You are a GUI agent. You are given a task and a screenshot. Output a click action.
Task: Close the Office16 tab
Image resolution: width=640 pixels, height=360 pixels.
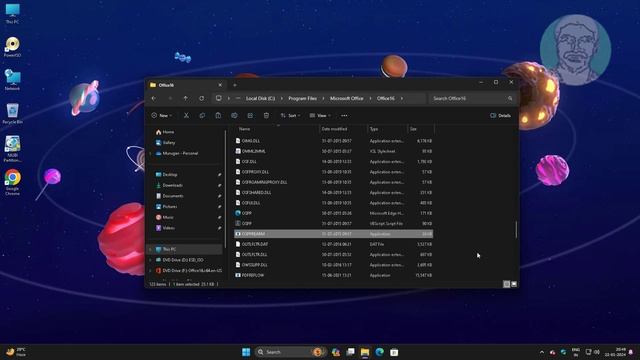click(x=220, y=85)
